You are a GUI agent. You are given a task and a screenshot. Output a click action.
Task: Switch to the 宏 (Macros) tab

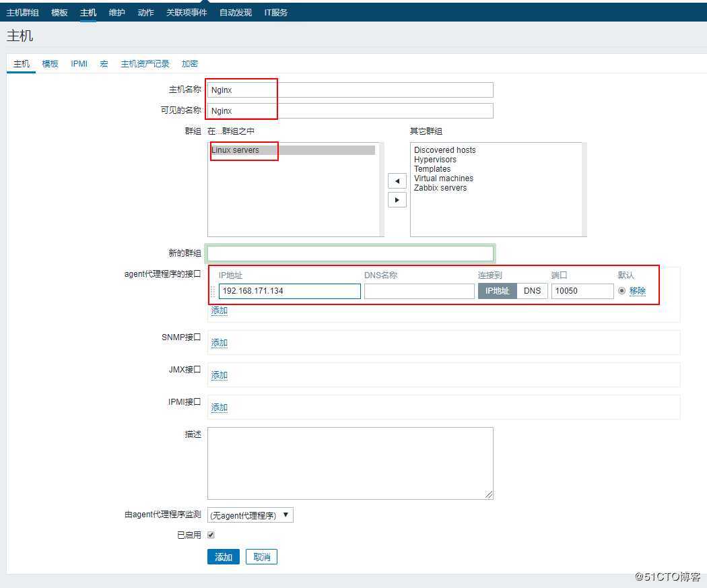click(104, 63)
